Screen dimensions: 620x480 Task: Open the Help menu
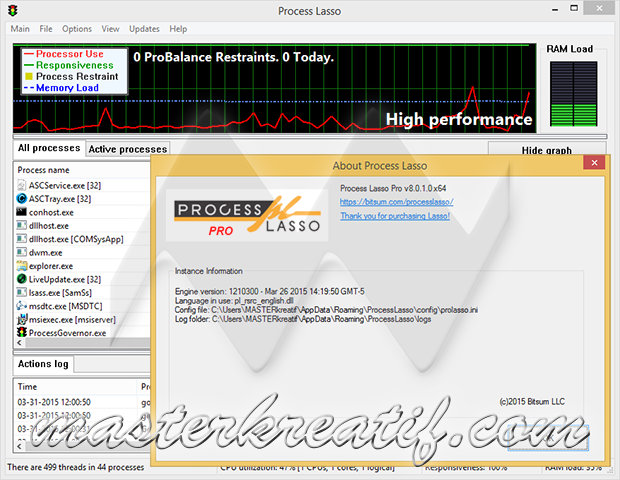pos(178,29)
